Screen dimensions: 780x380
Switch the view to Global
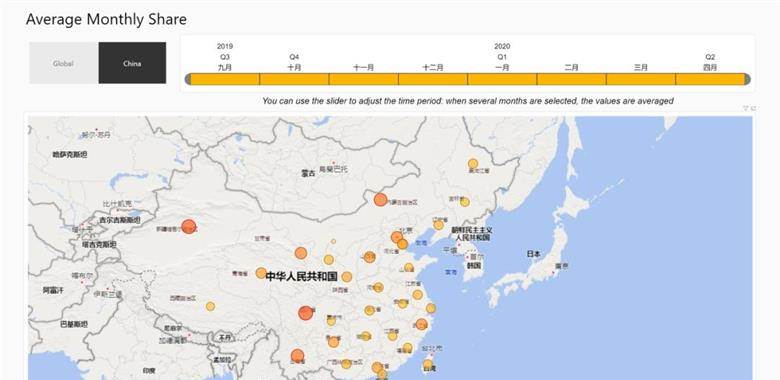point(63,63)
